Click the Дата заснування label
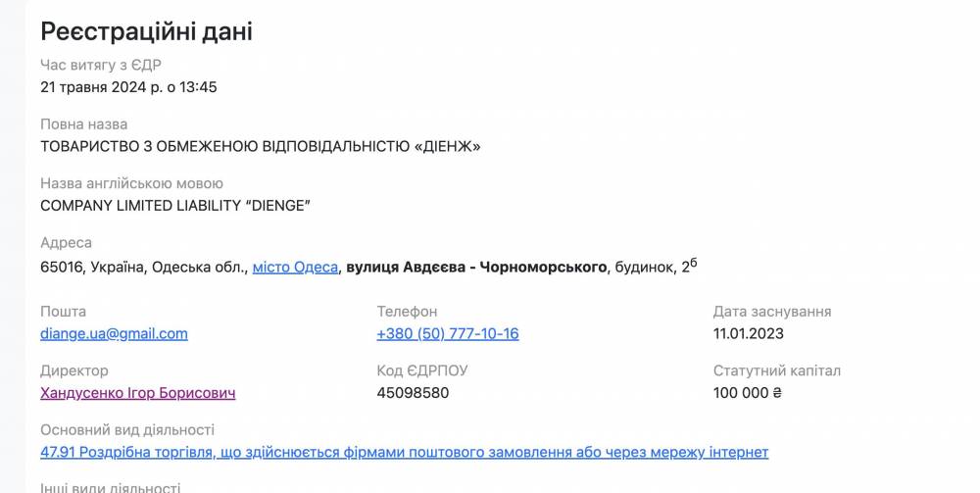980x493 pixels. point(772,311)
